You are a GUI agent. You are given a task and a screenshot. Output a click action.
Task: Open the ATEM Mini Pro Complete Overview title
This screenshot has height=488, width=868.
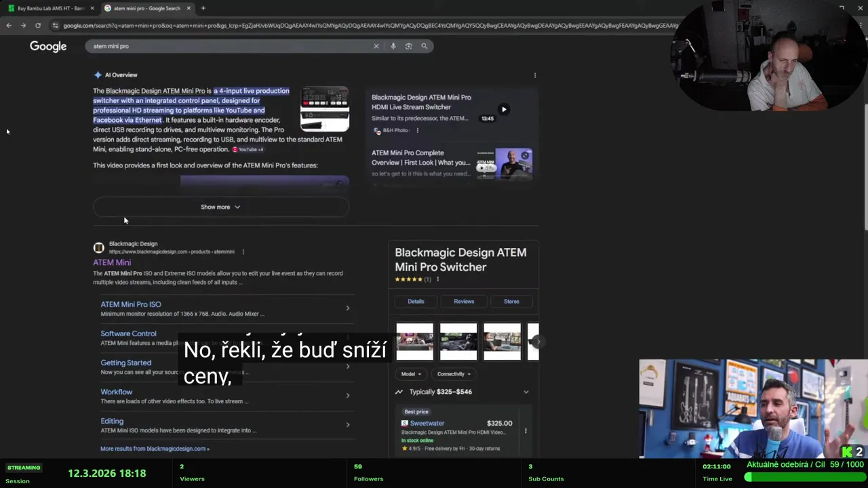pos(420,157)
